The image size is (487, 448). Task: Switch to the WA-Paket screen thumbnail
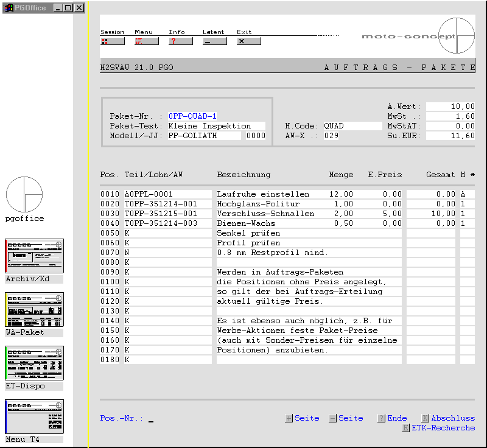[34, 309]
